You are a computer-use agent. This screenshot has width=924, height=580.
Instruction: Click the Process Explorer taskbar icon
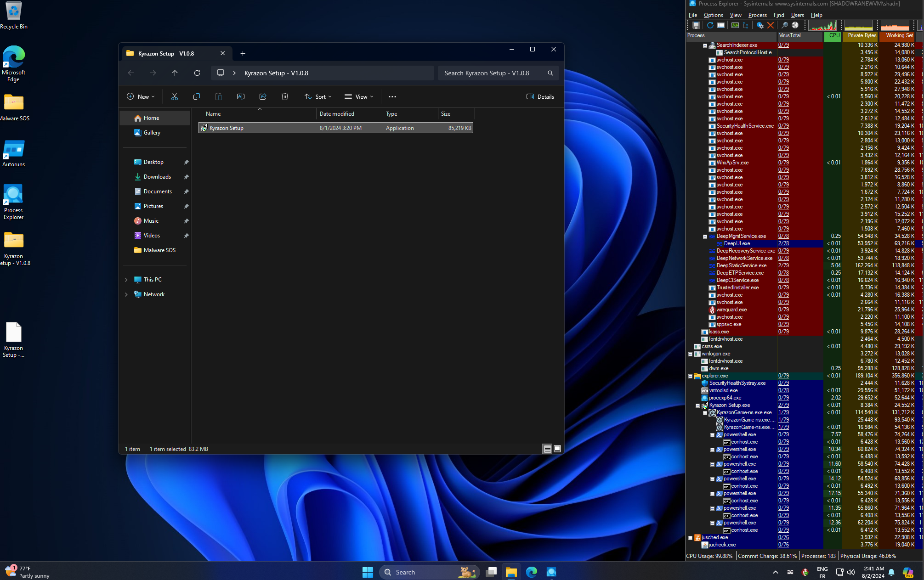coord(551,572)
